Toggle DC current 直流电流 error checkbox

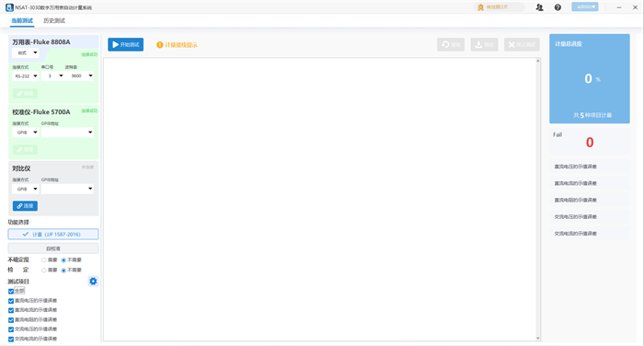pyautogui.click(x=11, y=310)
